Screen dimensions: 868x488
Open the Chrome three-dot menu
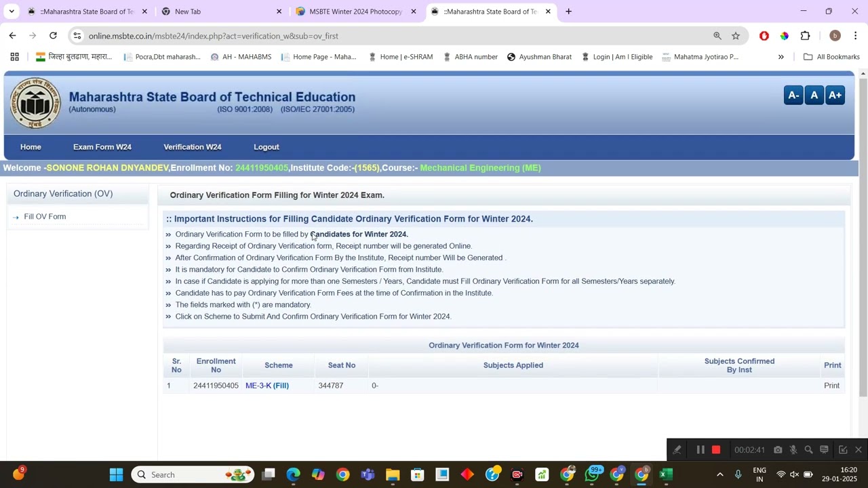tap(856, 36)
